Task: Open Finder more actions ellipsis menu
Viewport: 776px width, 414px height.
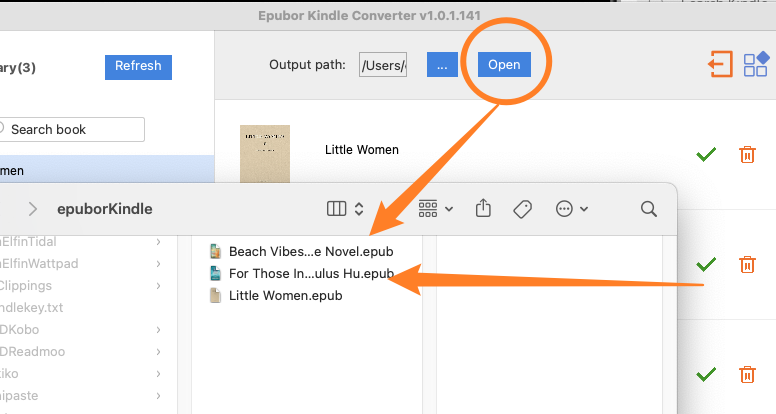Action: coord(572,209)
